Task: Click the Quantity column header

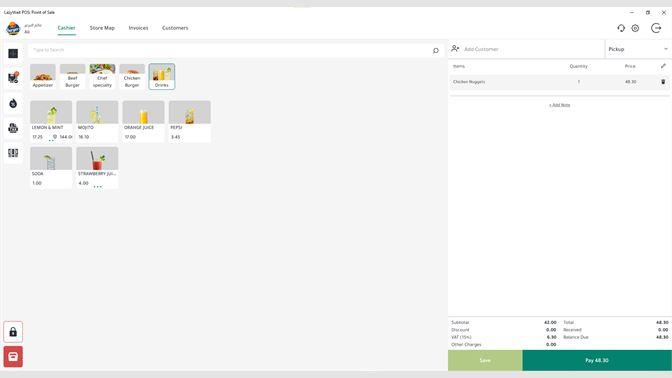Action: click(x=579, y=66)
